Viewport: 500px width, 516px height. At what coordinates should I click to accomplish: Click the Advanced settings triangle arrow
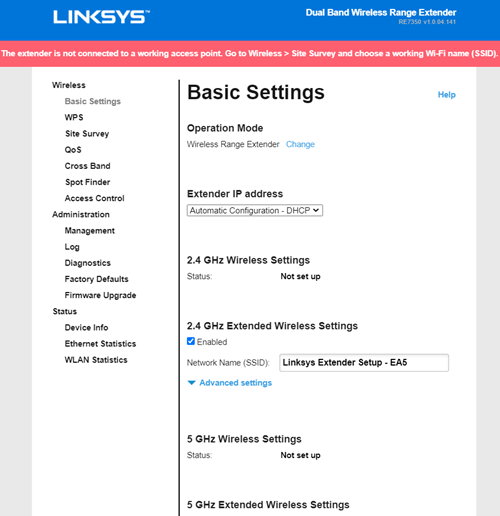191,383
